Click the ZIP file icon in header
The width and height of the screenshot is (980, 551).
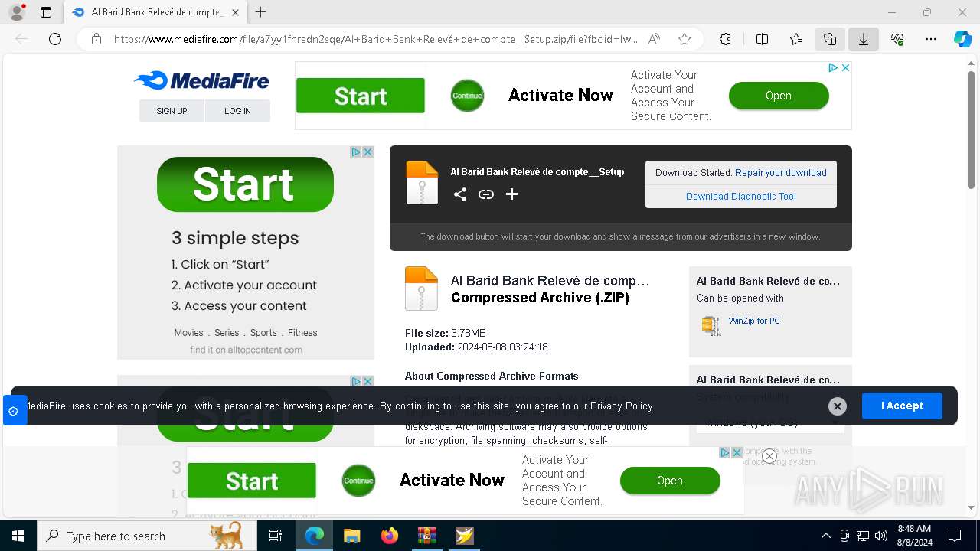(x=422, y=182)
